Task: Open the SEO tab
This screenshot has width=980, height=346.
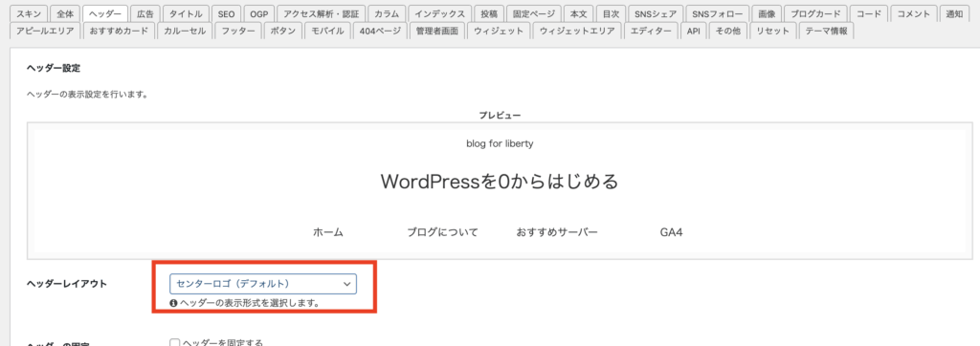Action: tap(226, 13)
